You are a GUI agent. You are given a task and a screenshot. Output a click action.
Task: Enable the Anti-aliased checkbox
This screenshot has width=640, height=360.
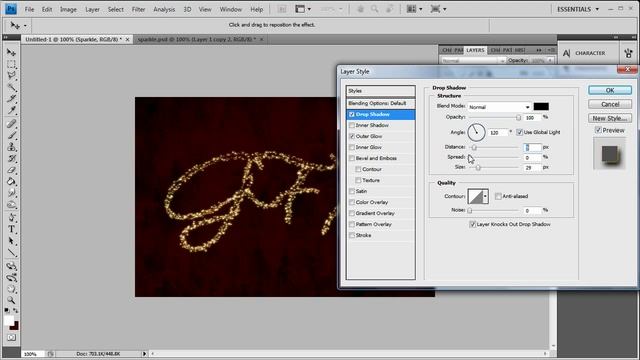[498, 196]
